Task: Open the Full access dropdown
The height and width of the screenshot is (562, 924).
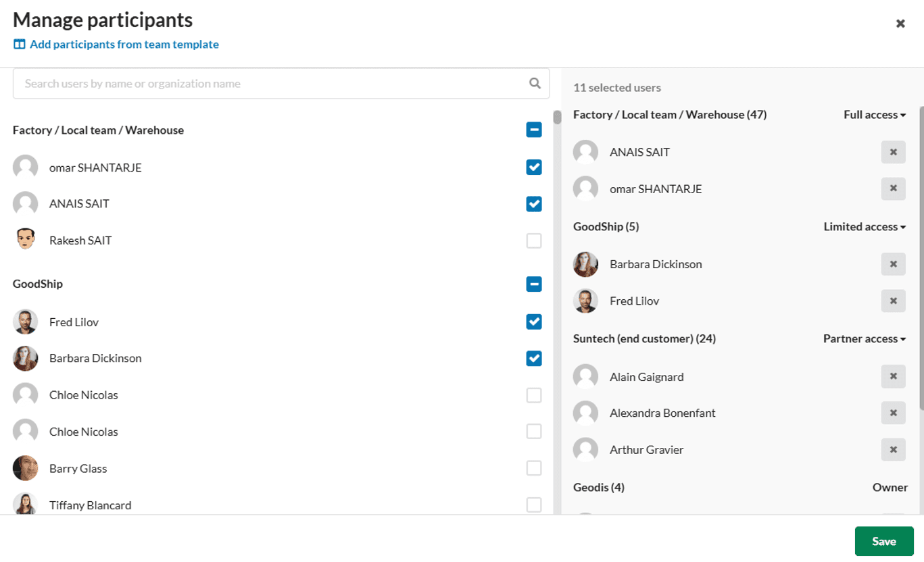Action: point(874,115)
